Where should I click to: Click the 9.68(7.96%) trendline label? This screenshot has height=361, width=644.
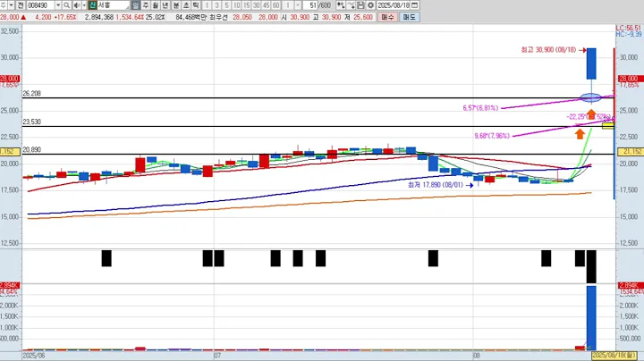[x=492, y=136]
